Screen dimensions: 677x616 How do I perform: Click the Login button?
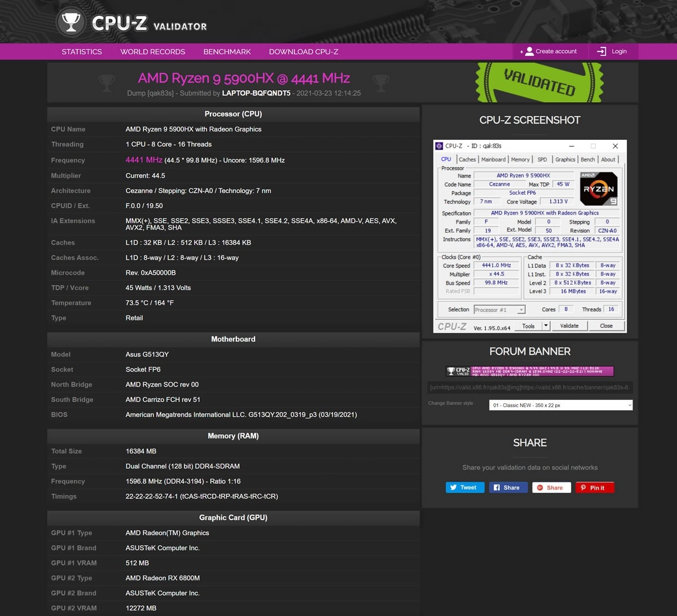tap(613, 51)
